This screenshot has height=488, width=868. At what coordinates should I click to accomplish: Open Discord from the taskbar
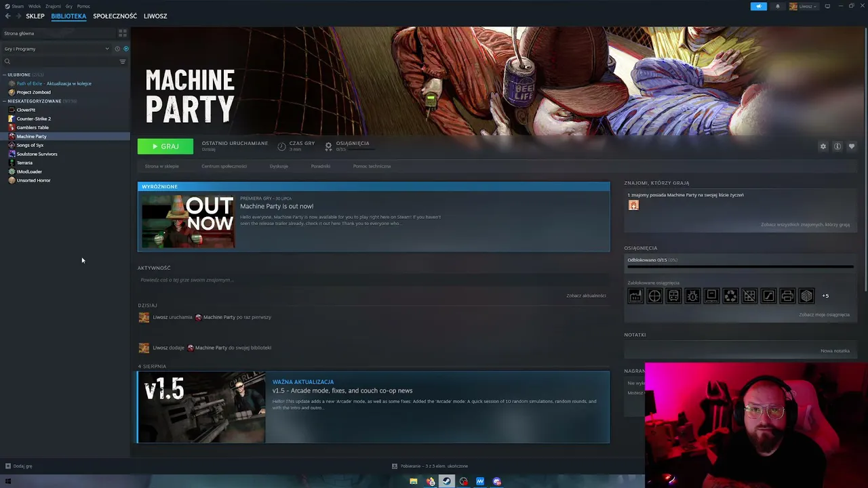[x=497, y=481]
